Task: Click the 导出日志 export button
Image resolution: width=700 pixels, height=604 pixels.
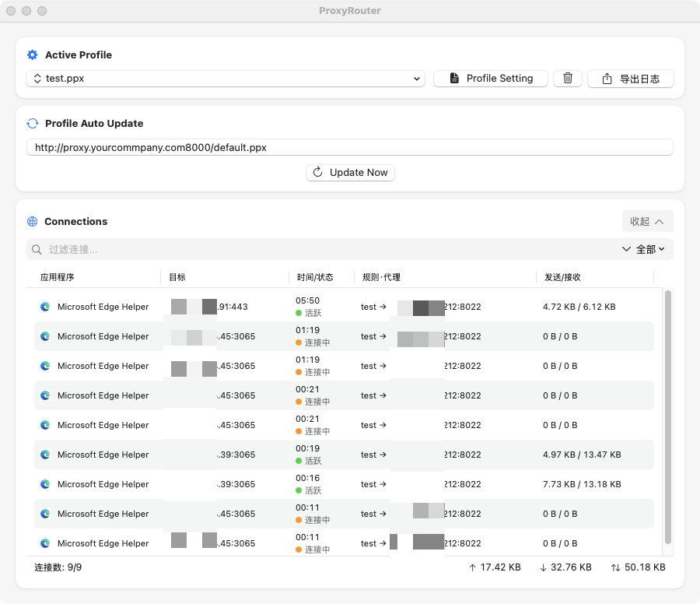Action: tap(630, 79)
